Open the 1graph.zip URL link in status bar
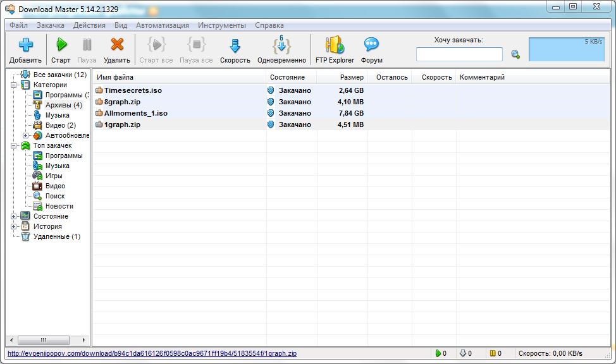 [x=152, y=353]
